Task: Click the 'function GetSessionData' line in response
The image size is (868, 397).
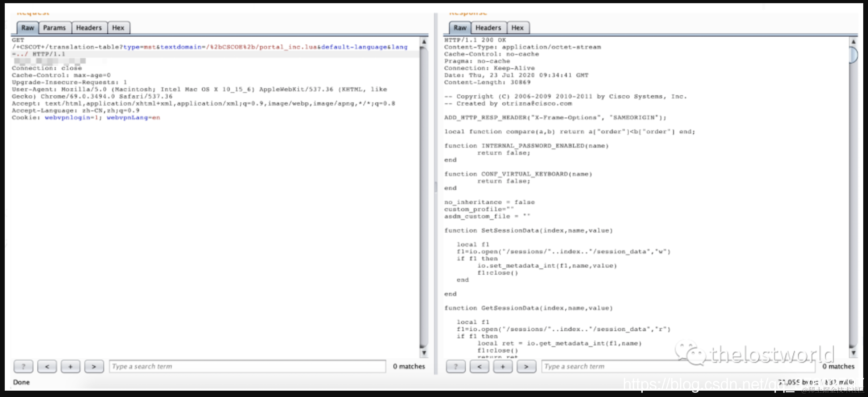Action: 529,308
